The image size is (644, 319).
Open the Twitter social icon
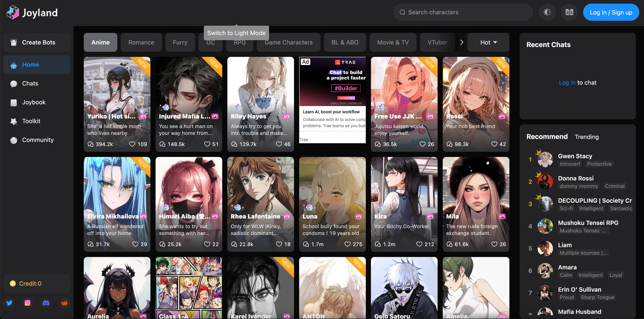click(9, 303)
